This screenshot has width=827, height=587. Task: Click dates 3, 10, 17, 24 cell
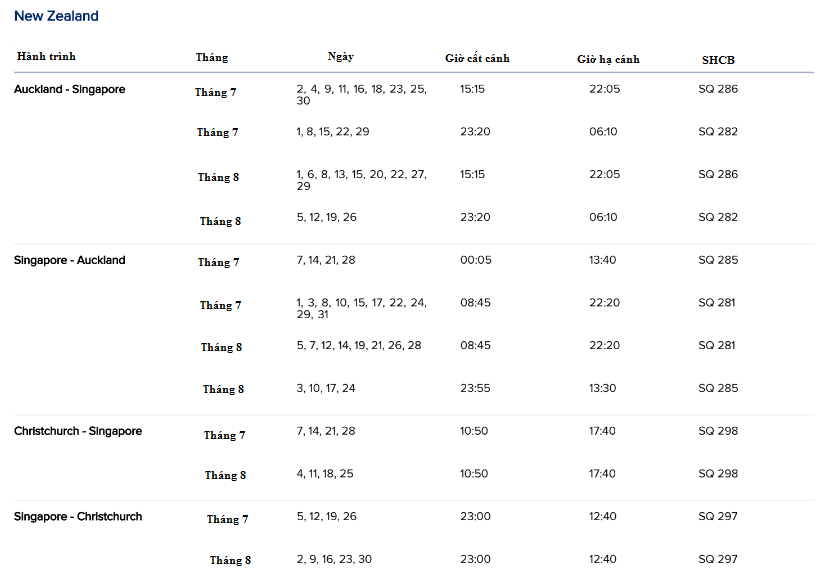click(326, 388)
